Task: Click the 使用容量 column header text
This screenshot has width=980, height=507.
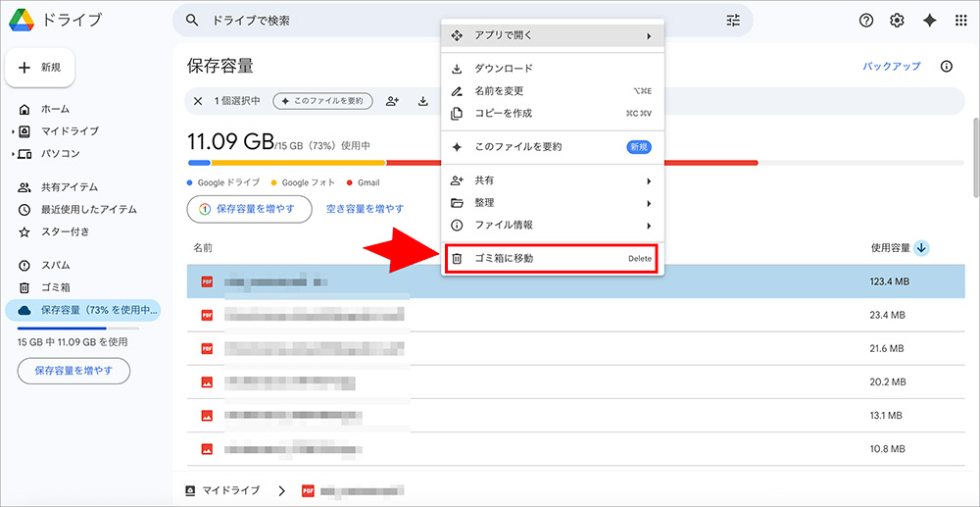Action: point(890,248)
